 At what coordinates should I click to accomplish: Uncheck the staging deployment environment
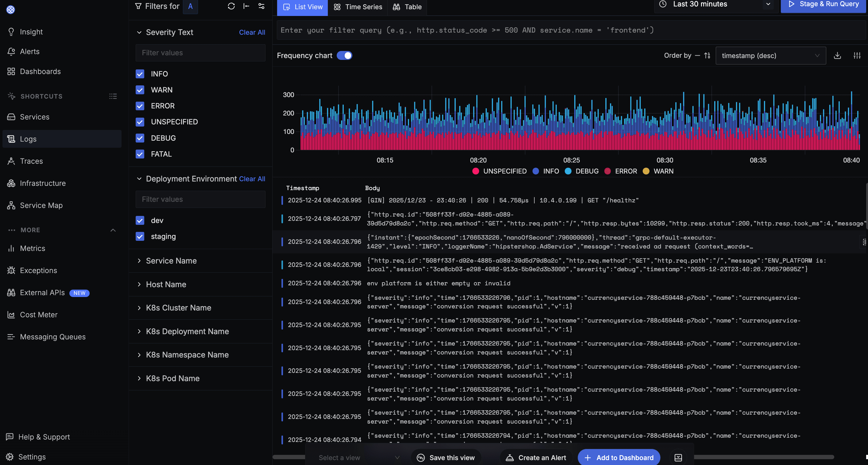tap(140, 236)
